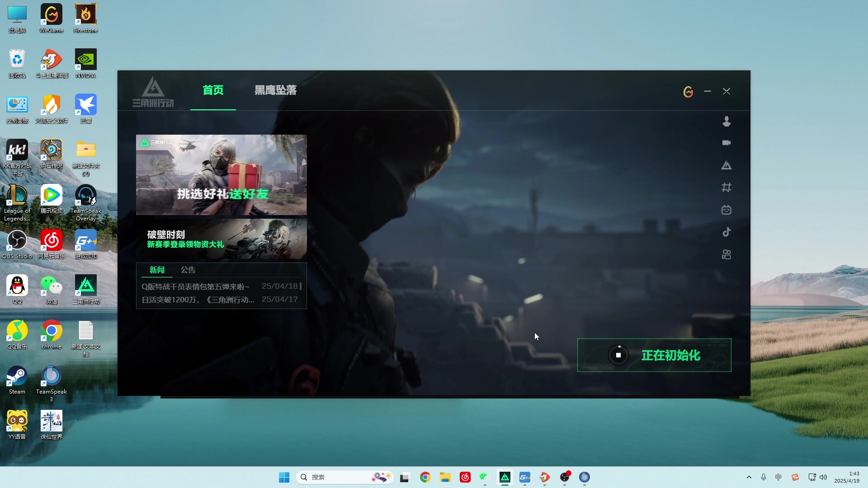Click the 三角洲行动 logo in launcher header
This screenshot has height=488, width=868.
coord(153,92)
